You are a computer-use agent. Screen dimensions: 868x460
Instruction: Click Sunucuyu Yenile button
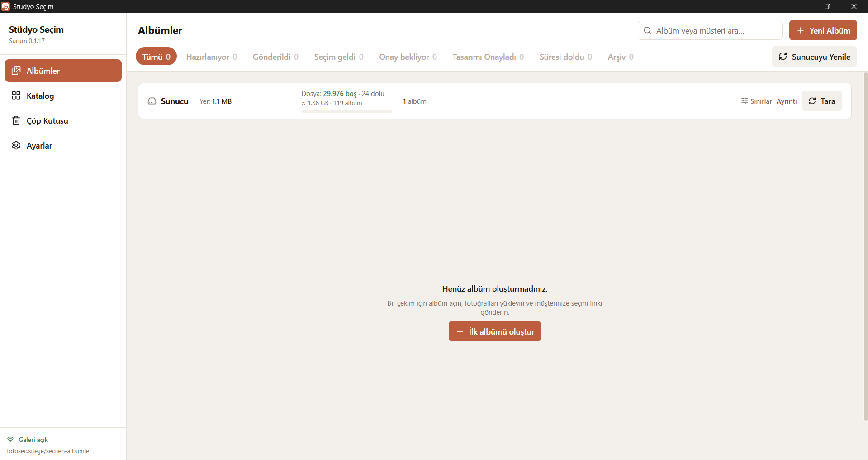pyautogui.click(x=814, y=57)
